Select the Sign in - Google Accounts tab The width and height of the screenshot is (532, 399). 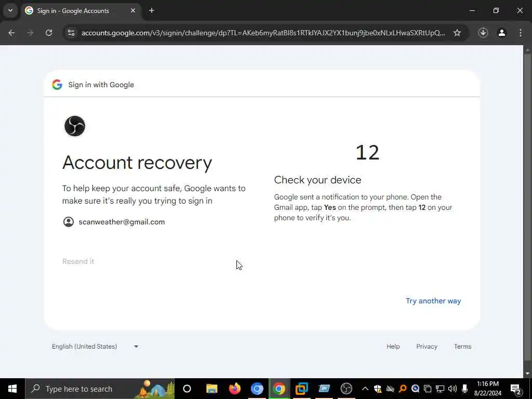pos(81,11)
